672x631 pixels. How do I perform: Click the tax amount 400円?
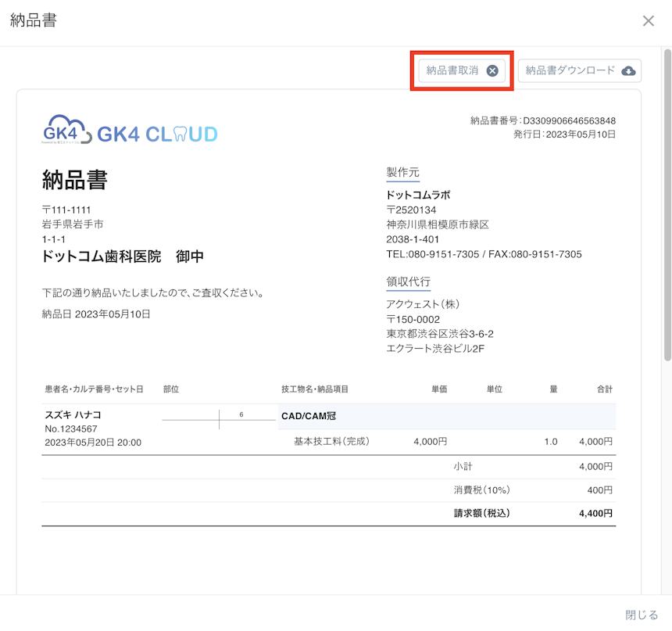(x=599, y=490)
